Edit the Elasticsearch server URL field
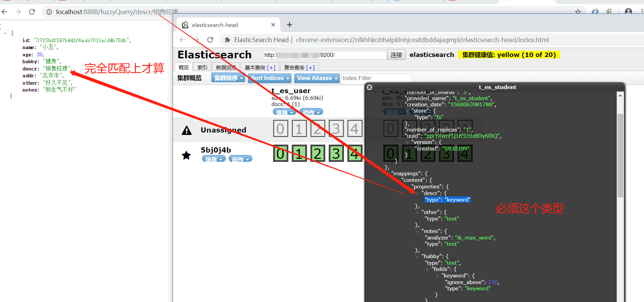The height and width of the screenshot is (302, 644). pyautogui.click(x=325, y=55)
